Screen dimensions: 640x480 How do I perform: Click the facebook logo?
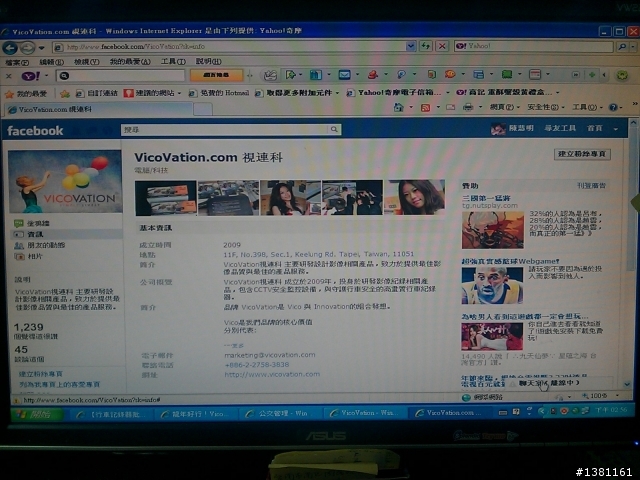(x=35, y=131)
